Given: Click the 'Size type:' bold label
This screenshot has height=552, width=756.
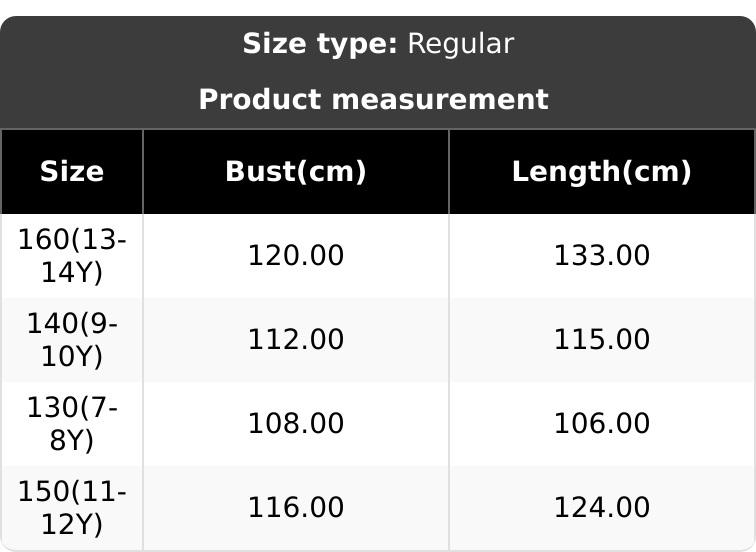Looking at the screenshot, I should tap(320, 44).
